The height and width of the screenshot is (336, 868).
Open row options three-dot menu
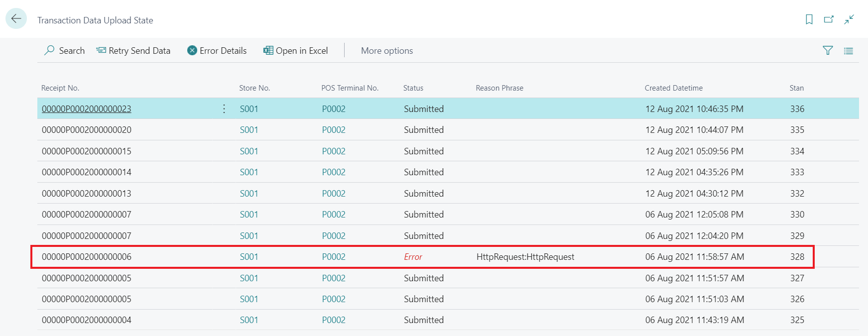(x=224, y=109)
